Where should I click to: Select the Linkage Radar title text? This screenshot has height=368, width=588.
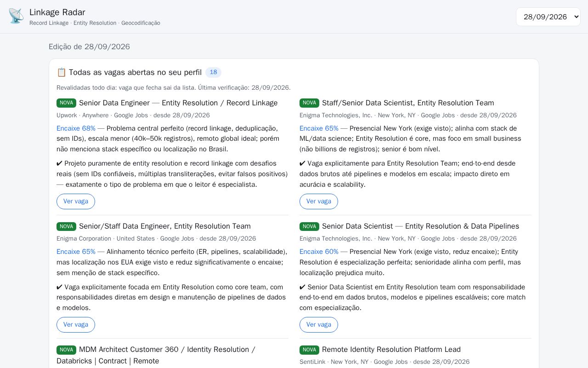57,12
